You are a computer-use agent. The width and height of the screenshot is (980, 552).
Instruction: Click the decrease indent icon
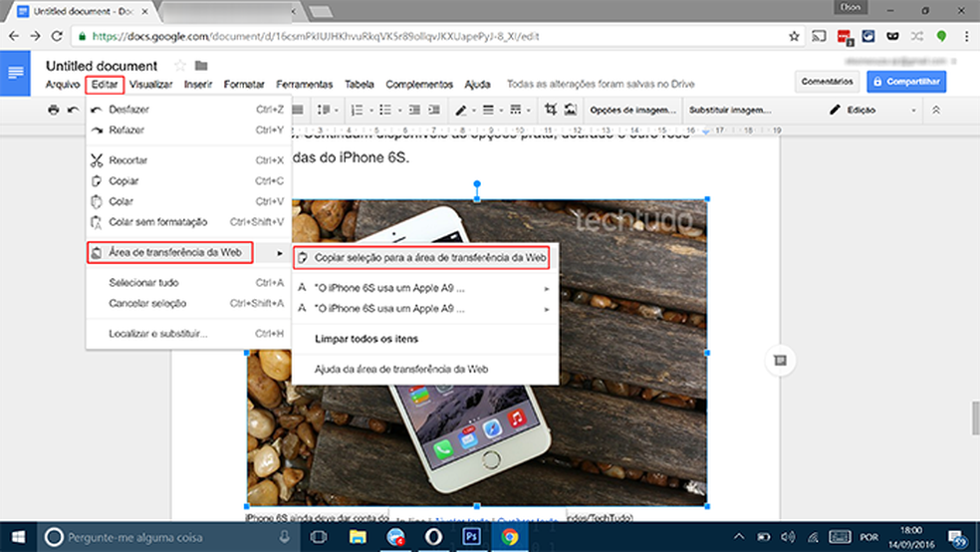click(414, 110)
